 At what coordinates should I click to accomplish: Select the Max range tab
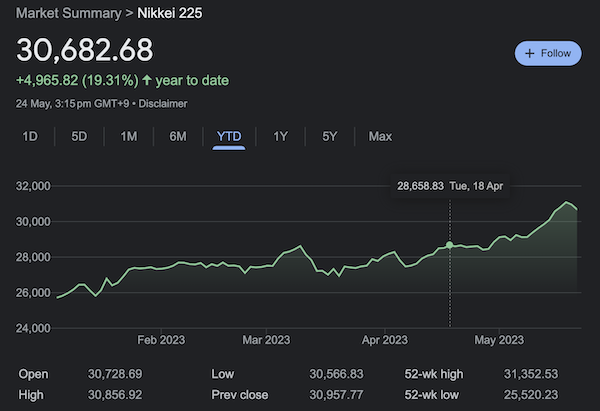pos(380,136)
